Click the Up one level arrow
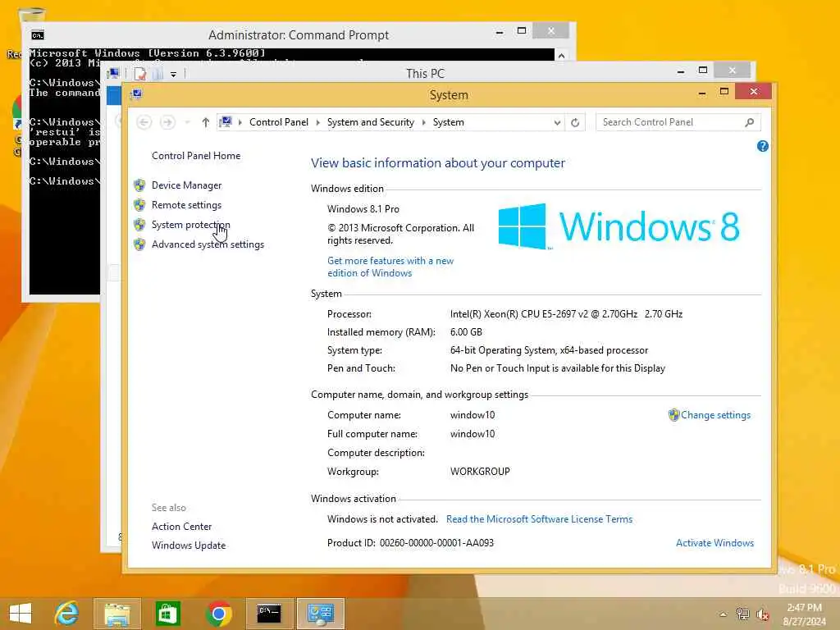 click(x=206, y=122)
